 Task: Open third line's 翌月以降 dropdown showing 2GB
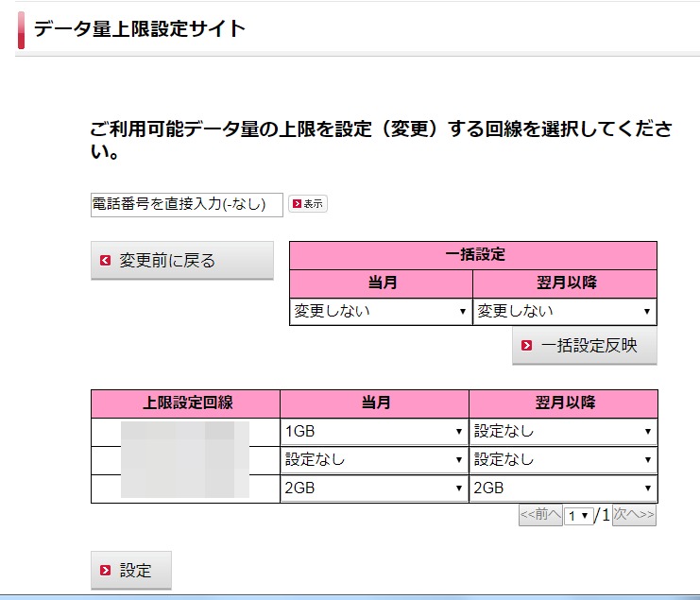click(x=563, y=489)
